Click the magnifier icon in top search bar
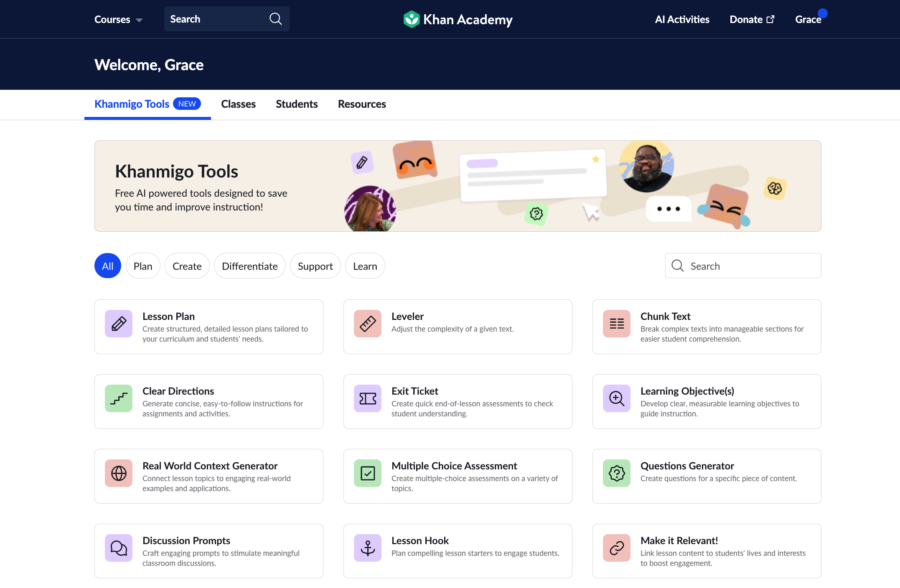 (275, 19)
